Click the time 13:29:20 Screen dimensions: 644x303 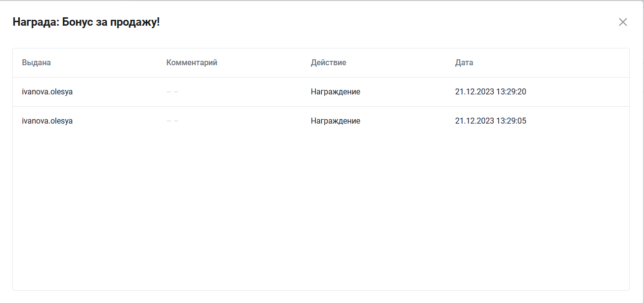pos(511,92)
